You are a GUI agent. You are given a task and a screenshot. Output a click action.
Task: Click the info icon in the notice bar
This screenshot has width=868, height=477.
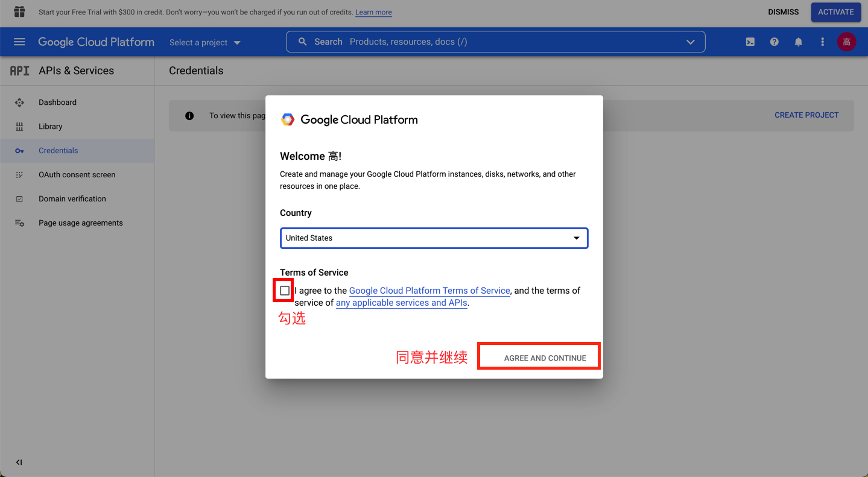(189, 116)
